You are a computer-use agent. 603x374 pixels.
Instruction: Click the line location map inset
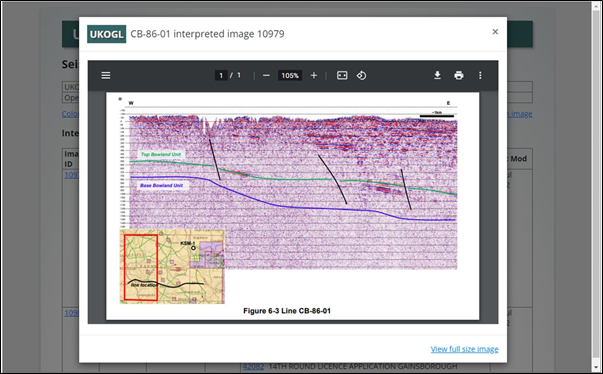pos(172,267)
